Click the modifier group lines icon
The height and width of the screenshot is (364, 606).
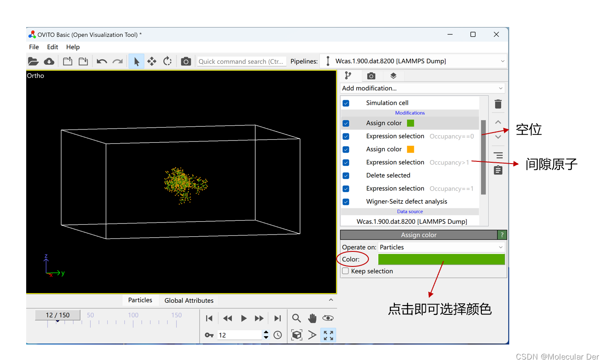coord(498,155)
